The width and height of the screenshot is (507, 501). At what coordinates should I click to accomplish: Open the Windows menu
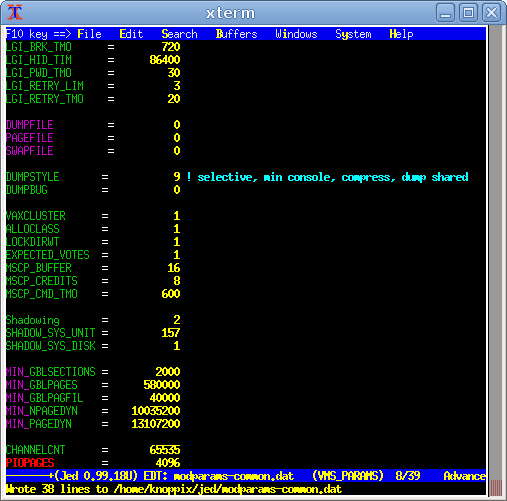(296, 34)
